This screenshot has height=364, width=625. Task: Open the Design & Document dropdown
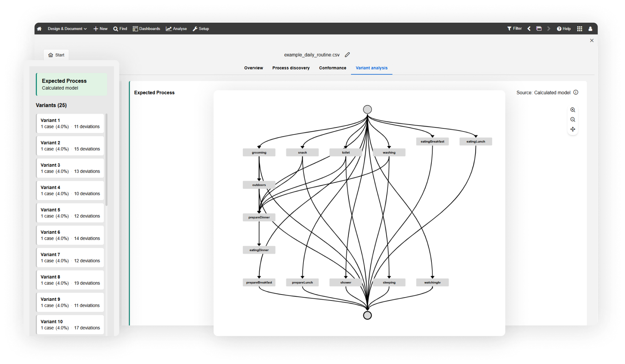click(67, 29)
